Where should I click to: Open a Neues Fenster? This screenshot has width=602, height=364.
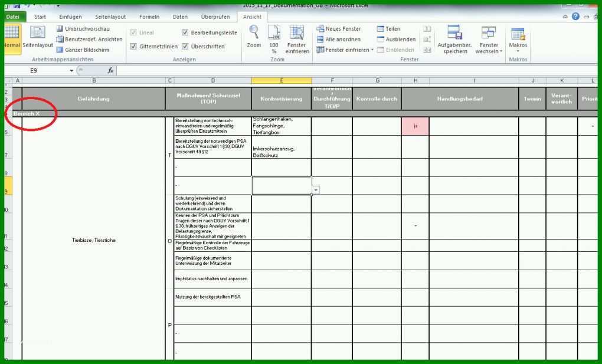339,29
